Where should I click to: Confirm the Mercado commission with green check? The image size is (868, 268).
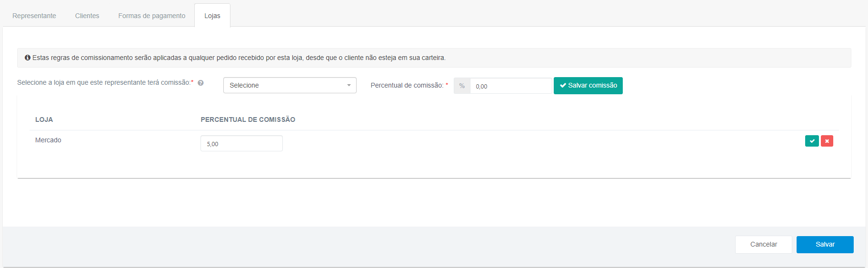click(812, 141)
